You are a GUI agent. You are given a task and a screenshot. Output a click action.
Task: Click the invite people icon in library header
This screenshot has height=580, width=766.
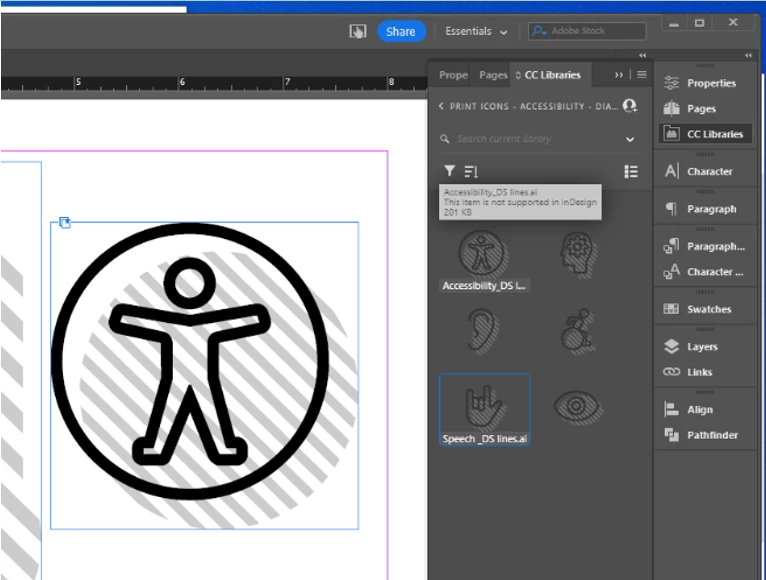click(x=630, y=106)
